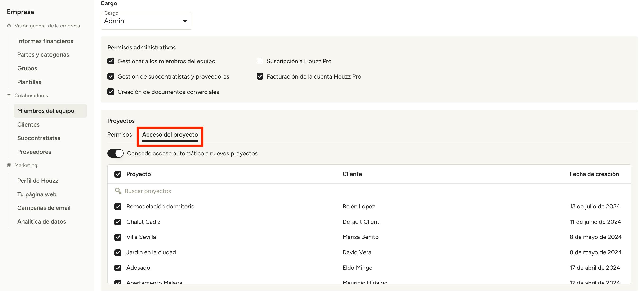The width and height of the screenshot is (644, 291).
Task: Open Perfil de Houzz in sidebar
Action: [37, 181]
